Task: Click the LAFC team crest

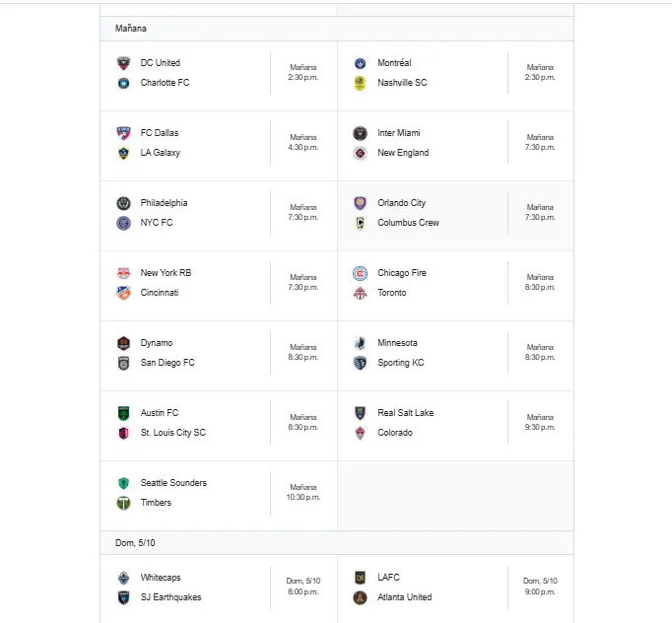Action: (x=360, y=578)
